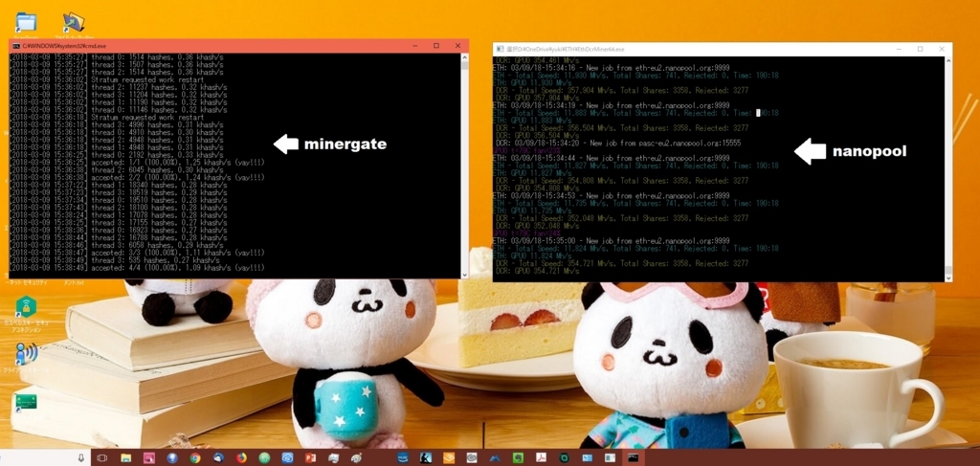This screenshot has height=466, width=980.
Task: Open Adobe Acrobat PDF icon in taskbar
Action: tap(542, 458)
